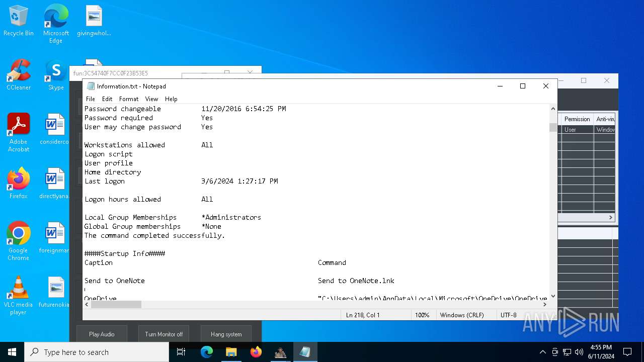Click the Notepad vertical scrollbar thumb
644x362 pixels.
pyautogui.click(x=553, y=128)
